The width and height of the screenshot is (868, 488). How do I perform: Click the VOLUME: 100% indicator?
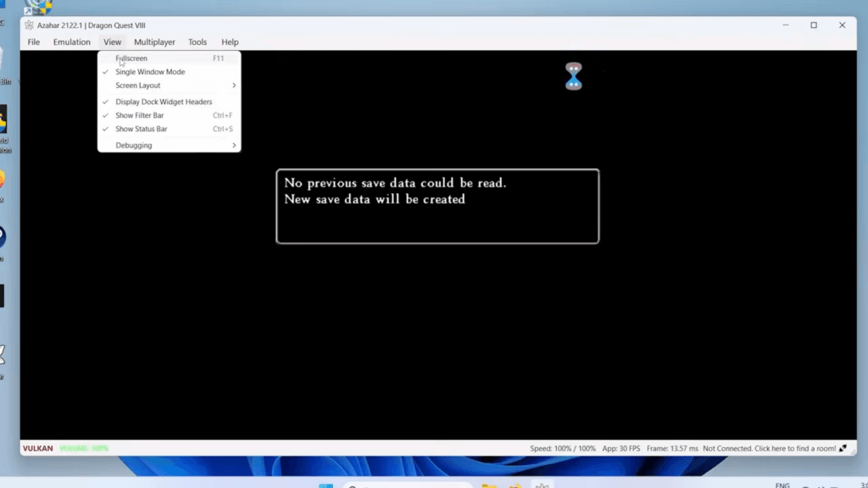pos(84,448)
